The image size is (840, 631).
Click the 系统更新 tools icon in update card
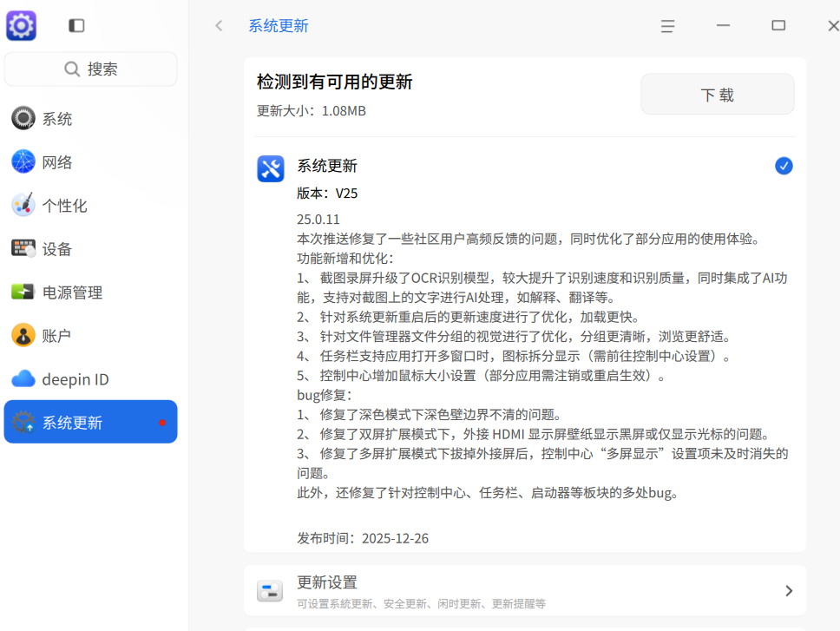[x=271, y=168]
